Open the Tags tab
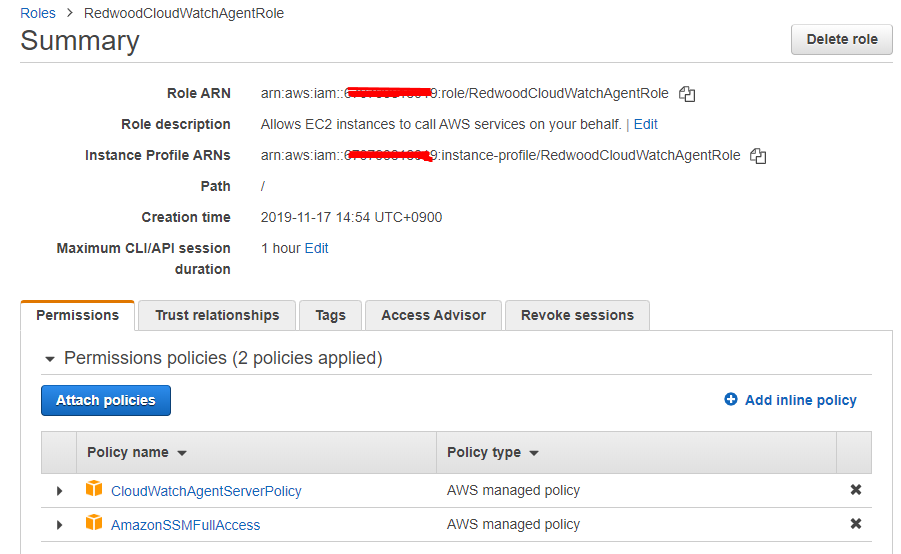 pyautogui.click(x=330, y=315)
